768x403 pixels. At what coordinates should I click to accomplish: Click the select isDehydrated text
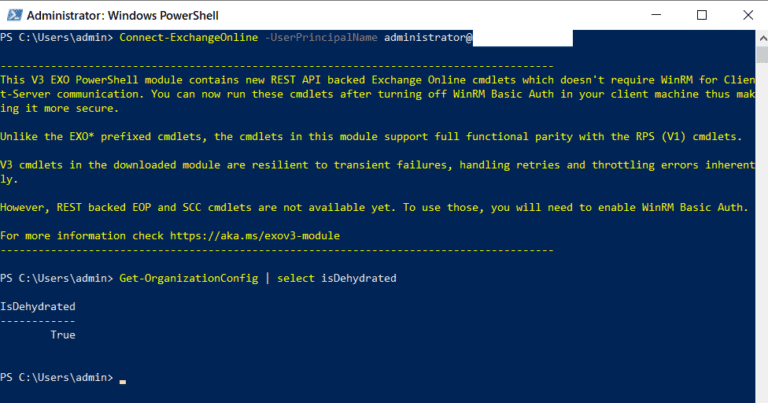[337, 278]
